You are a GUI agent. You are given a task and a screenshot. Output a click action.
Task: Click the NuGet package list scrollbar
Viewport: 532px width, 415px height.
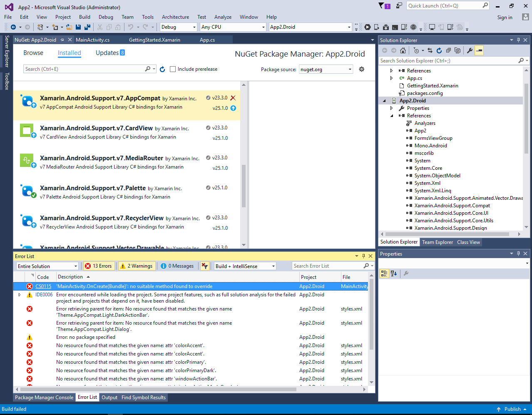pyautogui.click(x=244, y=186)
